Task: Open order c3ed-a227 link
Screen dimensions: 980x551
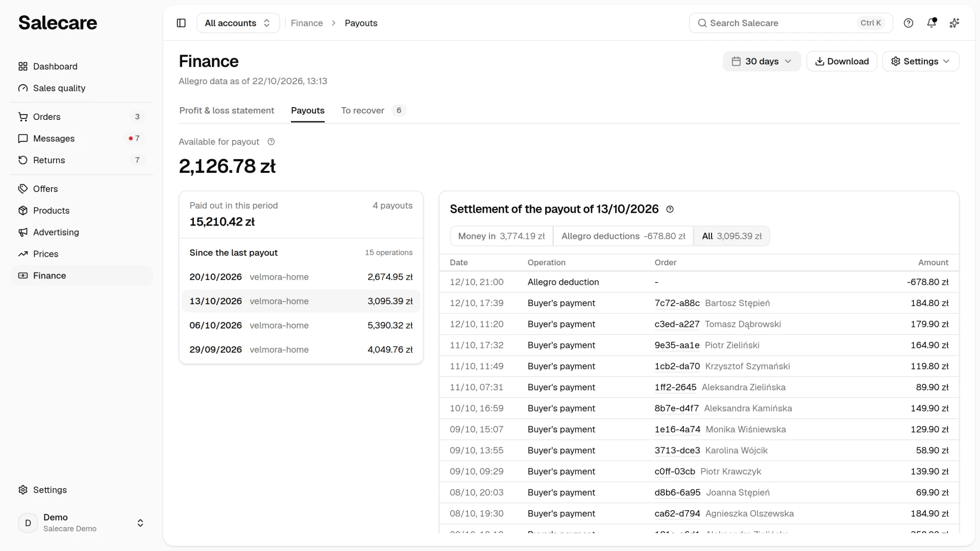Action: point(677,324)
